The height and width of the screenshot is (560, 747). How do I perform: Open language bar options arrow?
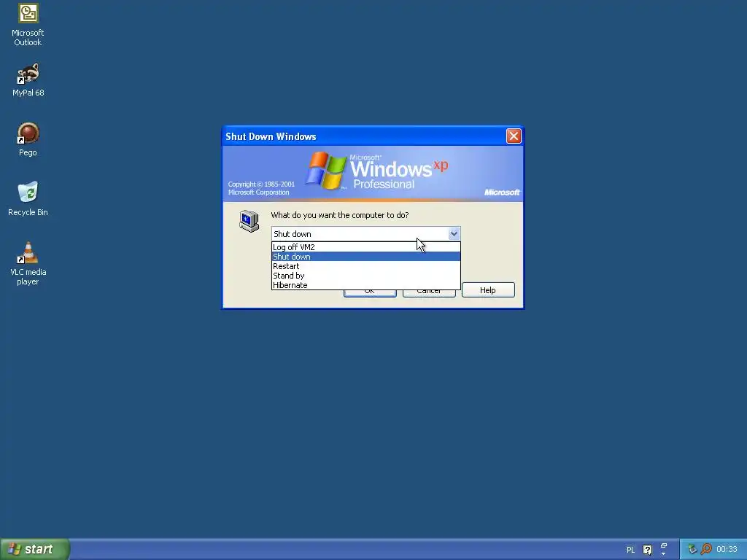664,554
